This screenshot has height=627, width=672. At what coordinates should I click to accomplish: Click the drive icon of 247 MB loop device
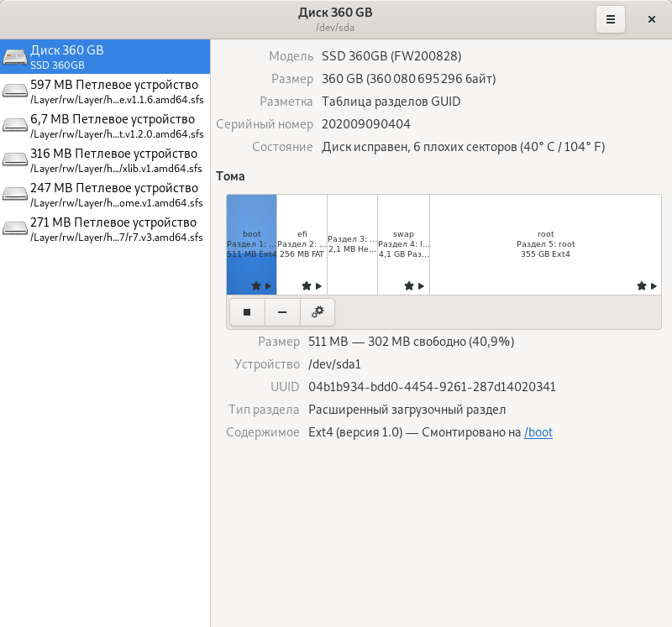coord(15,195)
